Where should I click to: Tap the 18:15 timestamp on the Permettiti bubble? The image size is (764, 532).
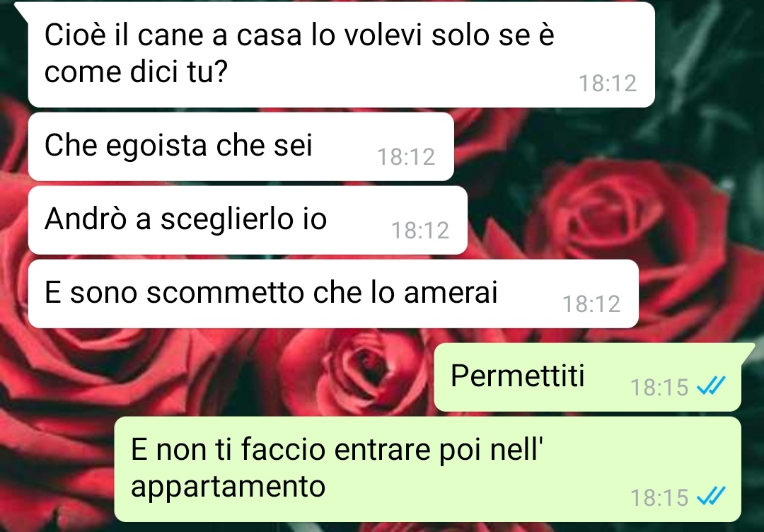point(659,388)
